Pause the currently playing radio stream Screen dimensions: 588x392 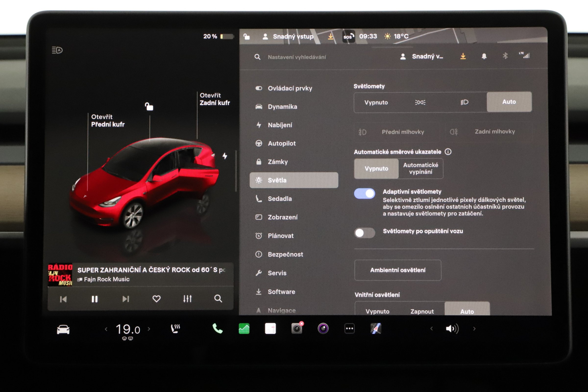(x=94, y=299)
